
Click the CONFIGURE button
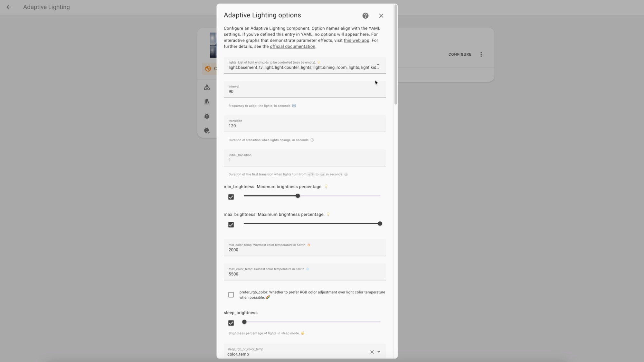point(459,54)
